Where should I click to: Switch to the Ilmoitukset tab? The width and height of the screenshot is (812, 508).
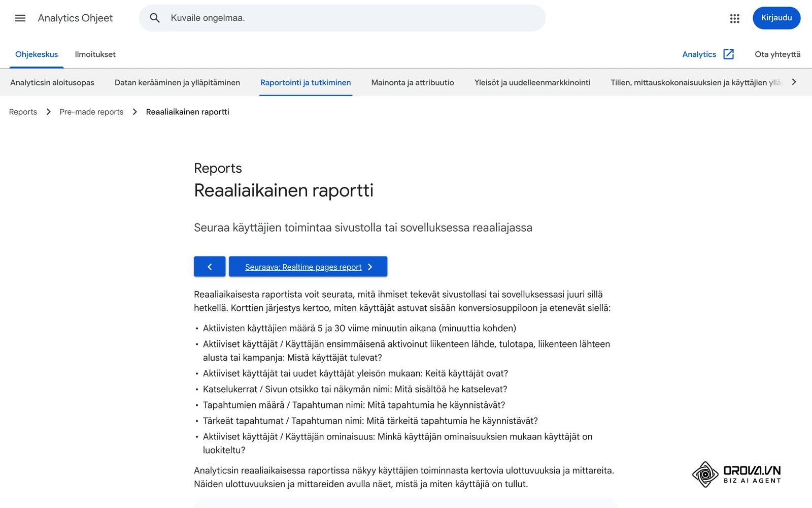tap(95, 54)
